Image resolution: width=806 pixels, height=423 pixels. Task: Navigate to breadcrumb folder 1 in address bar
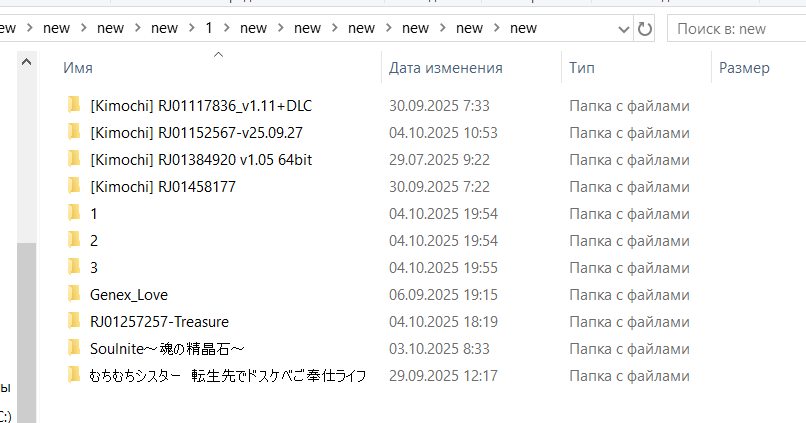tap(209, 28)
